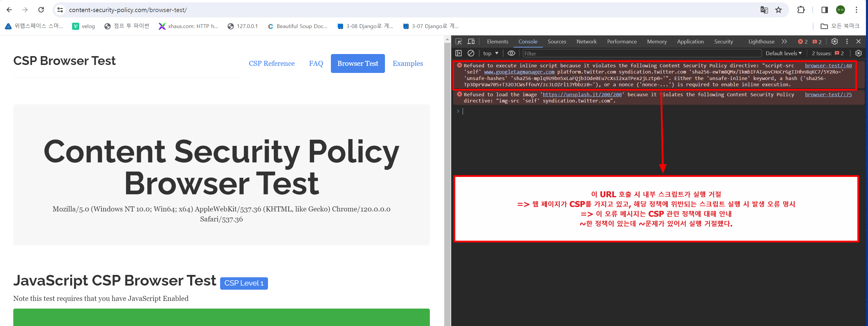Open DevTools settings gear icon
The height and width of the screenshot is (326, 868).
[834, 41]
